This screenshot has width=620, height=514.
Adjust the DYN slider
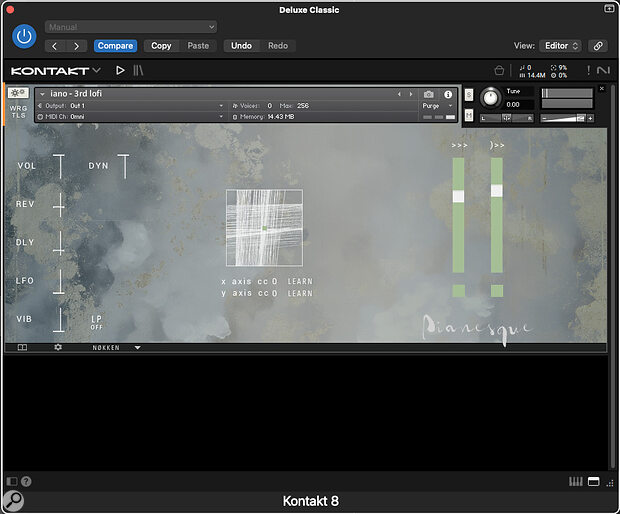[124, 166]
